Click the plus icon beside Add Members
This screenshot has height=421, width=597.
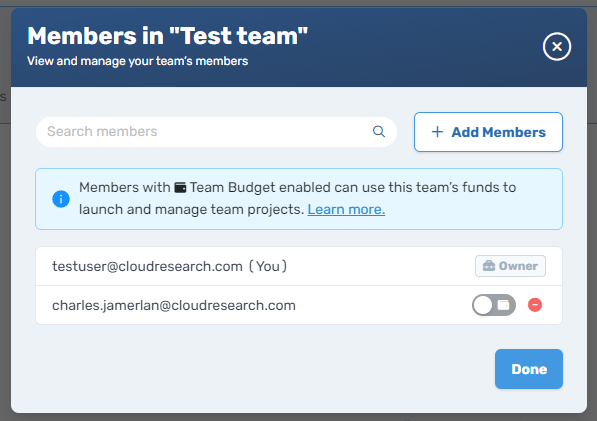coord(437,132)
